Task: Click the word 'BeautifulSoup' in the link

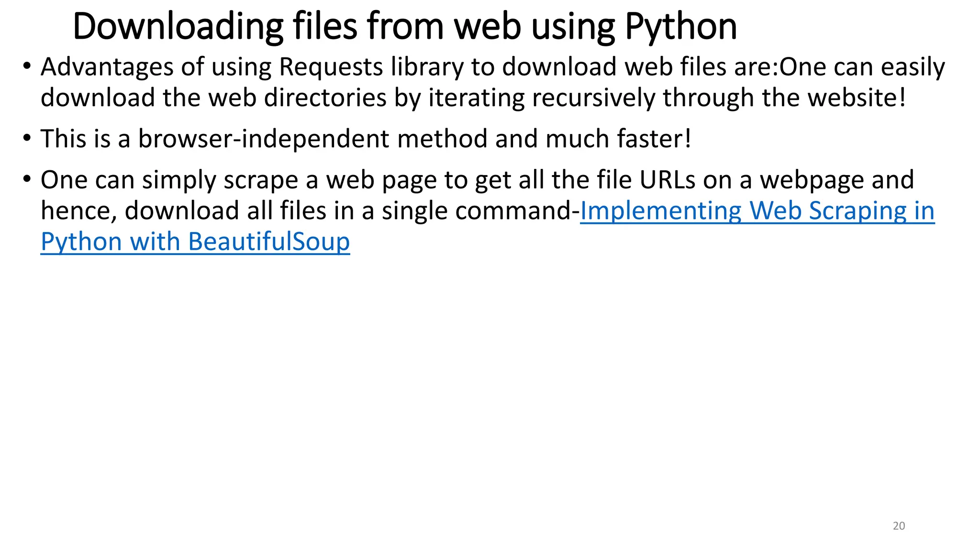Action: pos(269,242)
